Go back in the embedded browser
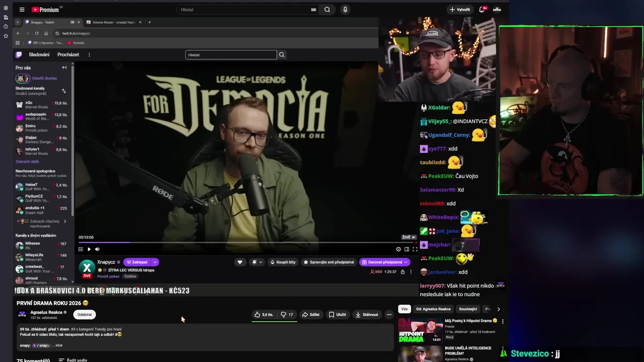Viewport: 644px width, 362px height. 18,33
